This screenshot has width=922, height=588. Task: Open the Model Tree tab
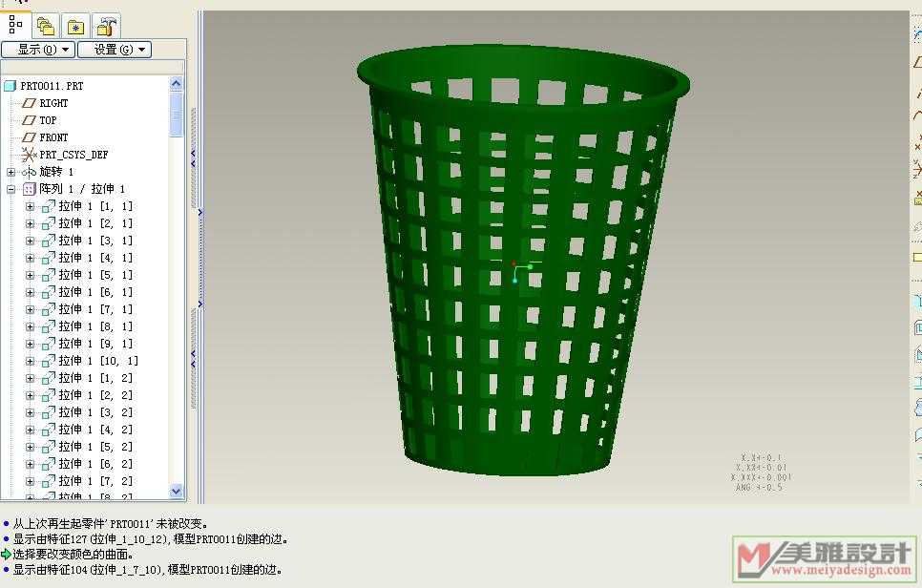15,25
